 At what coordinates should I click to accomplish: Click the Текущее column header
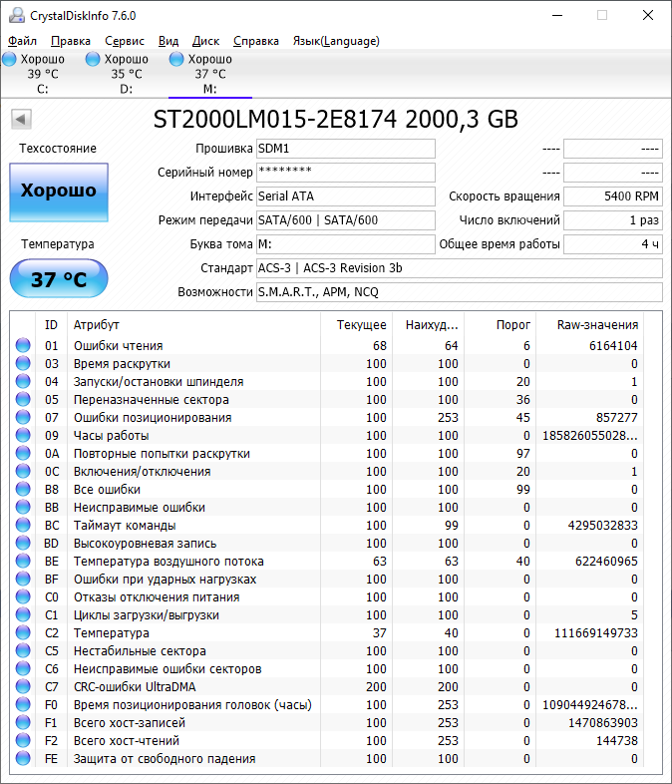point(357,324)
